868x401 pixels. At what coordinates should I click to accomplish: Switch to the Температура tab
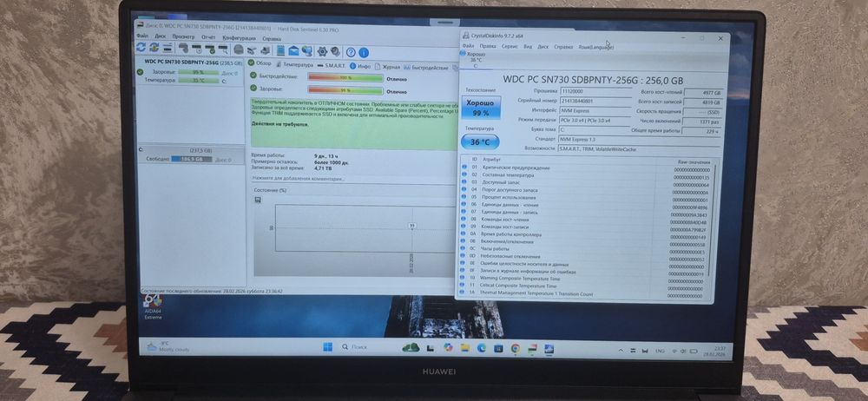294,65
